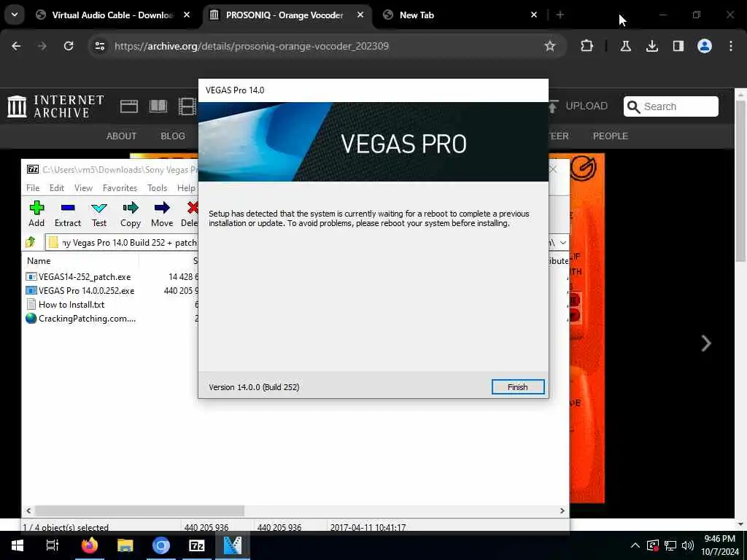Viewport: 747px width, 560px height.
Task: Open the ABOUT link on Internet Archive
Action: pos(122,136)
